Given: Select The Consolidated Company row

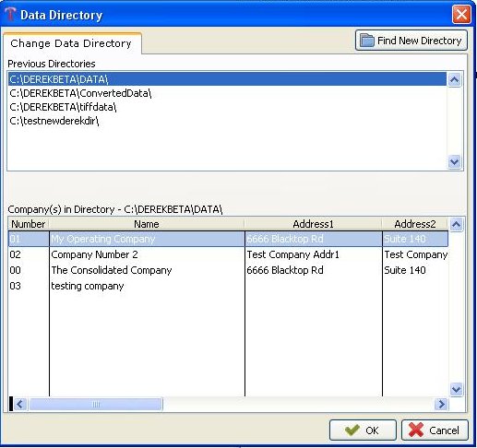Looking at the screenshot, I should (228, 270).
